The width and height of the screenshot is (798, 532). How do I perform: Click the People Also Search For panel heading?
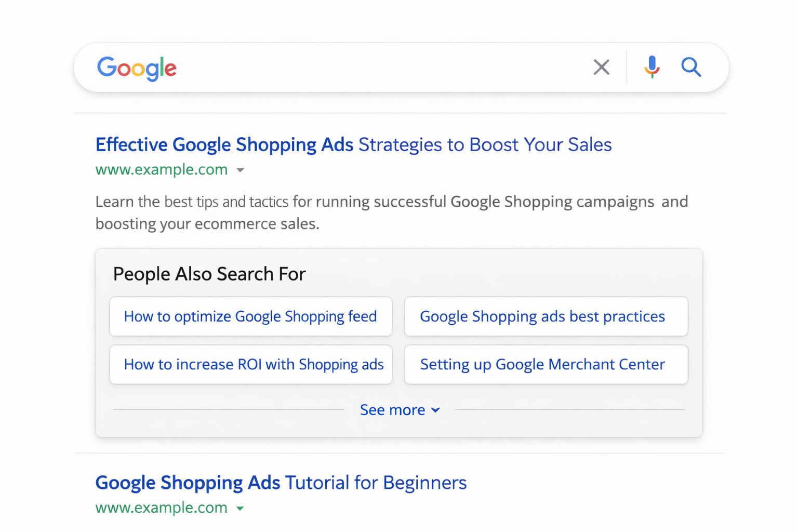[x=209, y=274]
